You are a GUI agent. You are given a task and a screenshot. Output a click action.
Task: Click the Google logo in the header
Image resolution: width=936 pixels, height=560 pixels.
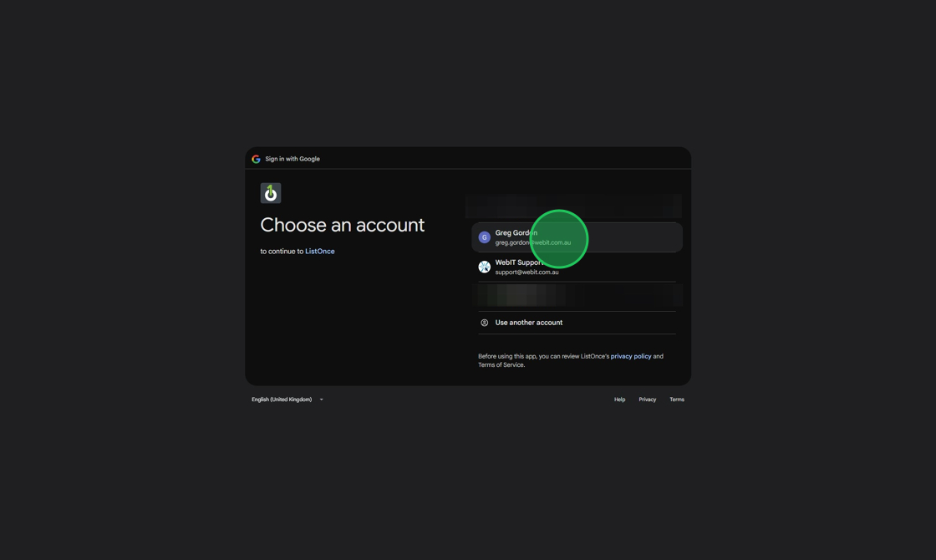point(256,159)
